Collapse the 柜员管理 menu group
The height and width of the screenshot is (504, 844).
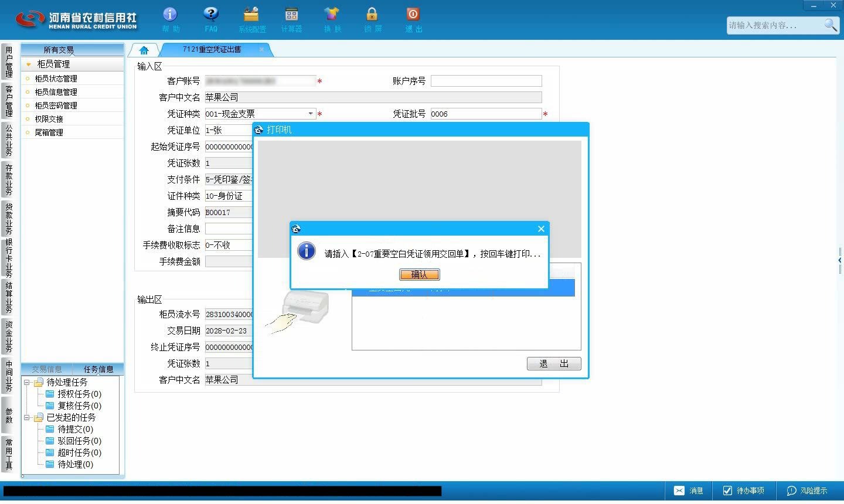[x=28, y=64]
